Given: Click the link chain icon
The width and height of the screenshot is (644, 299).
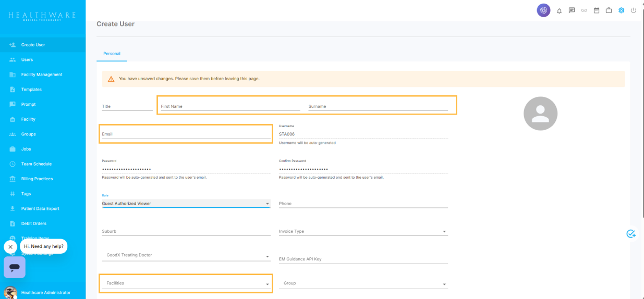Looking at the screenshot, I should pyautogui.click(x=584, y=10).
